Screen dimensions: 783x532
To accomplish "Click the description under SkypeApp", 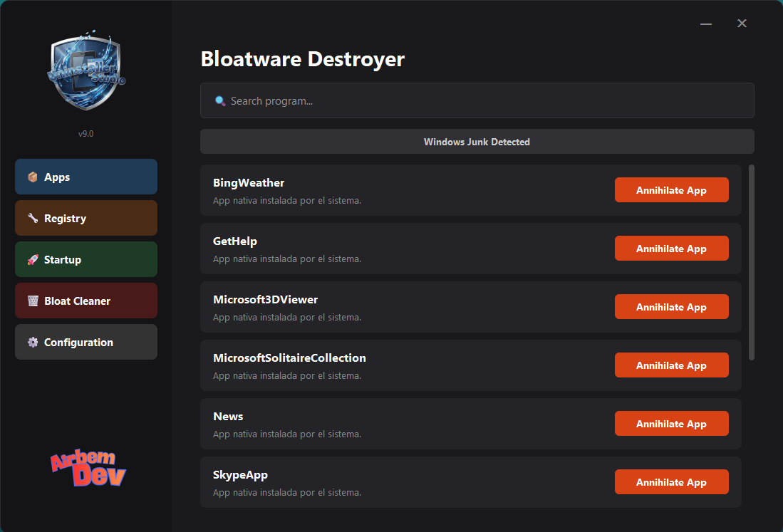I will 287,493.
